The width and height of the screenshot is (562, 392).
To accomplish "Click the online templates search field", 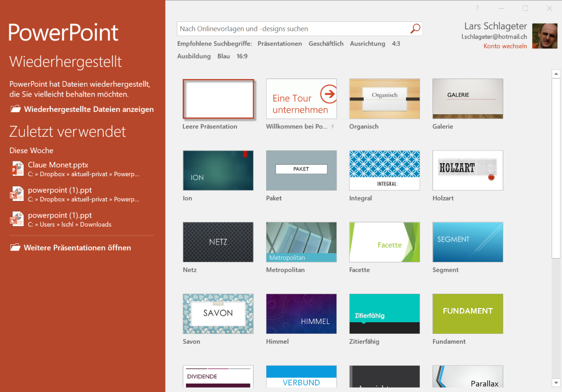I will (x=294, y=29).
